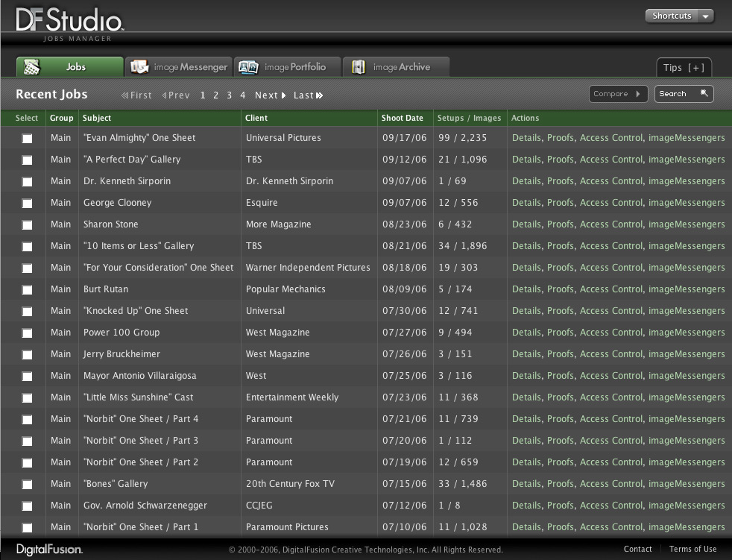Open the Compare arrow menu
This screenshot has height=560, width=732.
click(638, 94)
